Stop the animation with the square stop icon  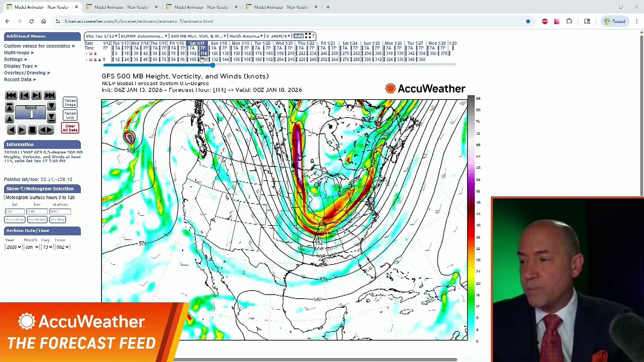click(x=32, y=130)
